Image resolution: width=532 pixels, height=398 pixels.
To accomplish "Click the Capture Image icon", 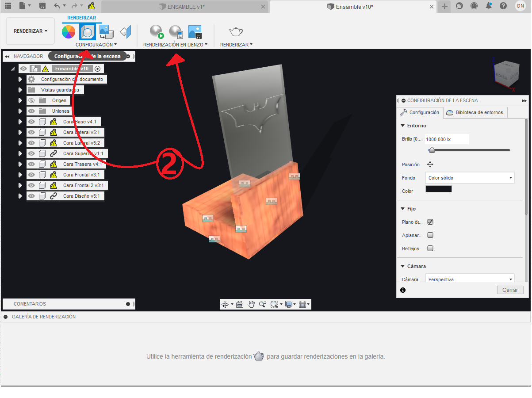I will (x=195, y=31).
